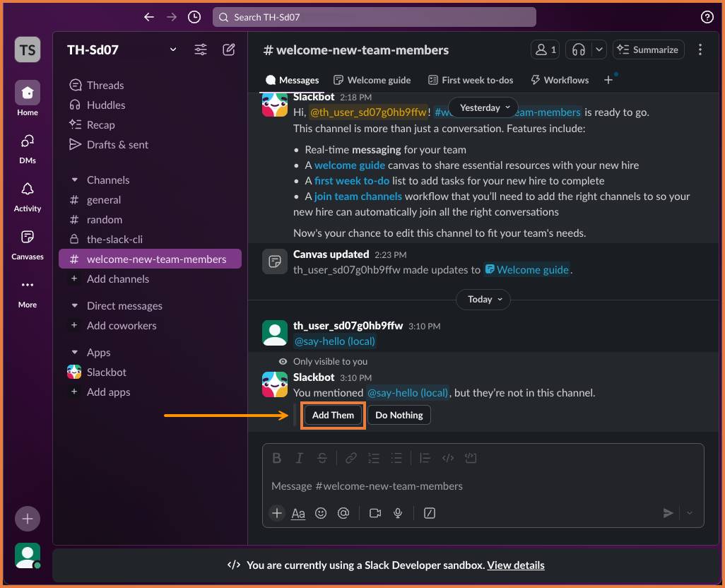Go forward with the right arrow icon

click(172, 17)
